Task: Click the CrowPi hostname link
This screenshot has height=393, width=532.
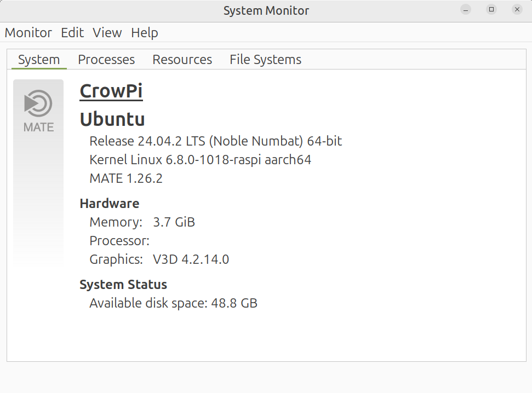Action: [x=111, y=91]
